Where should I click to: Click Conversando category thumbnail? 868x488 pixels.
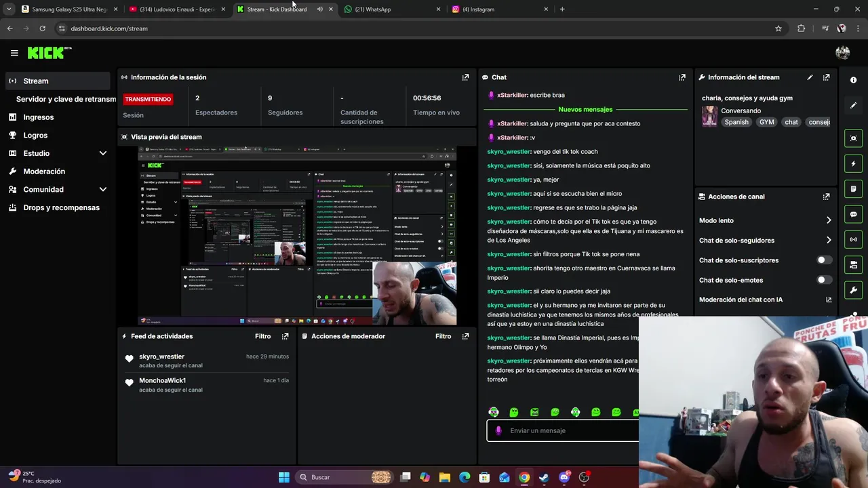(709, 116)
